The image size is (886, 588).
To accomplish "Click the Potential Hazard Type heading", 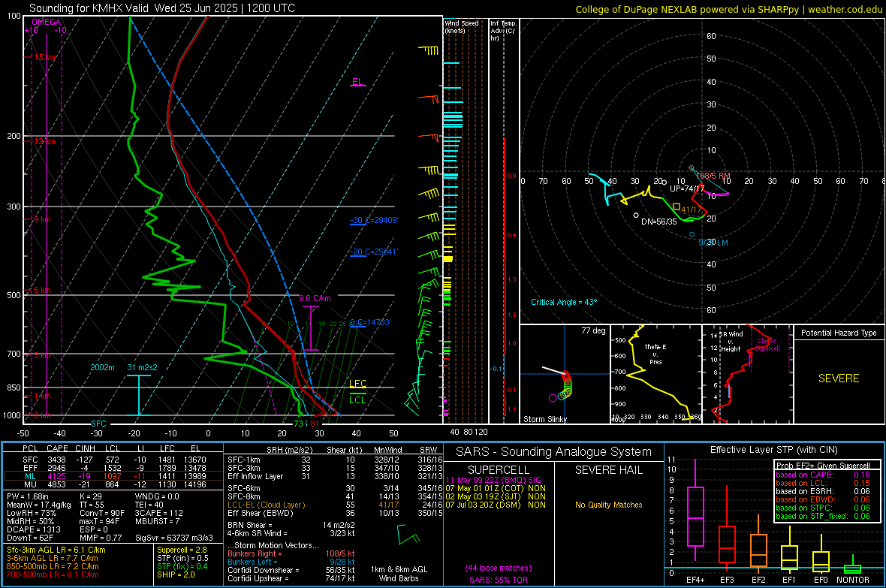I will tap(839, 333).
